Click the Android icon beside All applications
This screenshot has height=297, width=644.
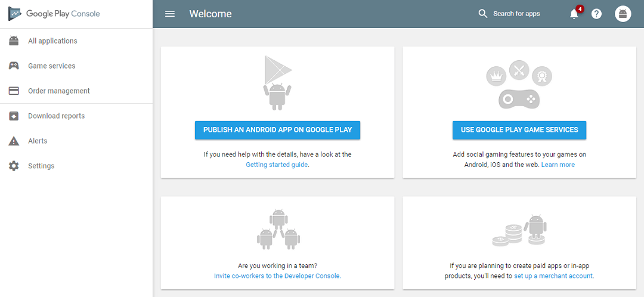14,41
